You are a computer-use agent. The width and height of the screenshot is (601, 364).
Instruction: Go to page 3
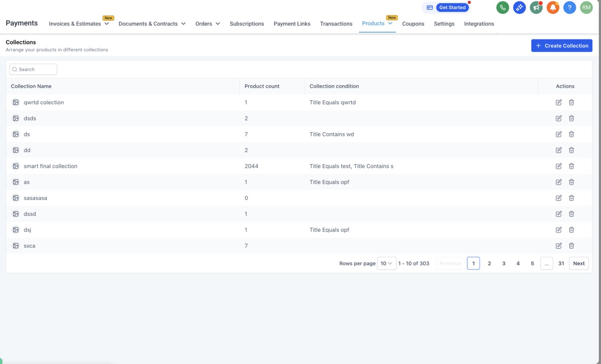point(504,263)
